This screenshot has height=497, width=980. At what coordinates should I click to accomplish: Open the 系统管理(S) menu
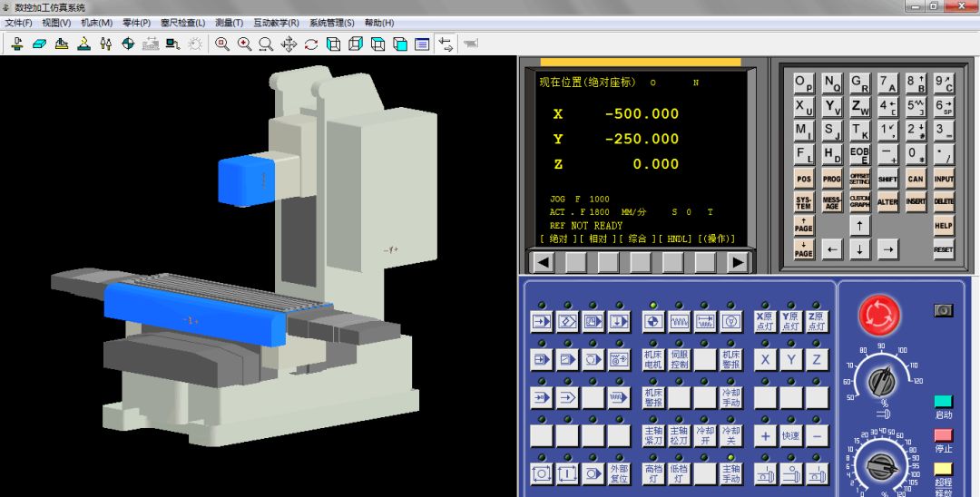331,23
